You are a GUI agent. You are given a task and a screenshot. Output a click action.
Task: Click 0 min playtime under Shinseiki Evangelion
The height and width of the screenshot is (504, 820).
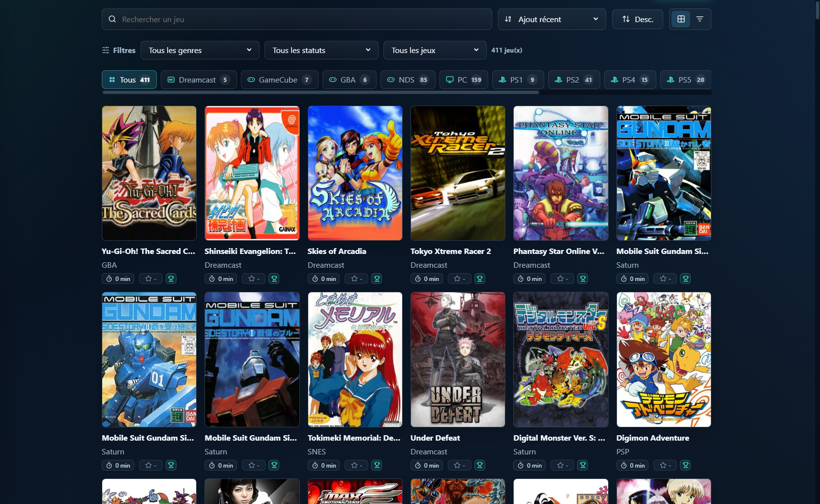221,279
